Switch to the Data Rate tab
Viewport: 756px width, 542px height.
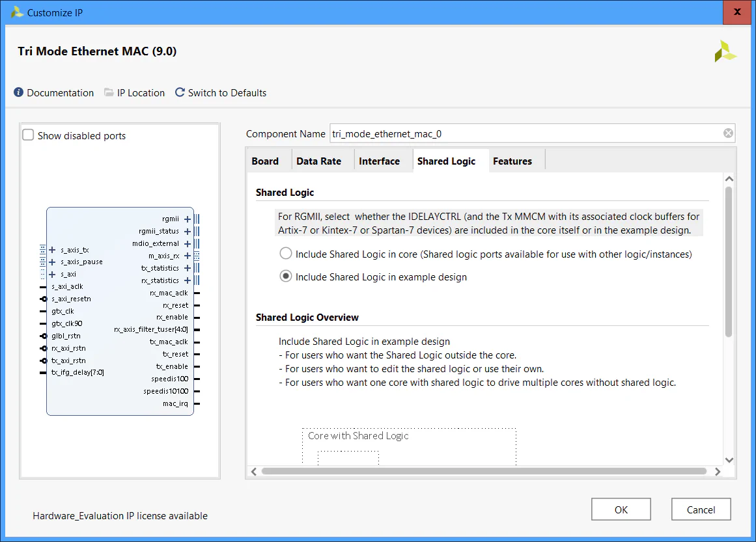coord(318,161)
